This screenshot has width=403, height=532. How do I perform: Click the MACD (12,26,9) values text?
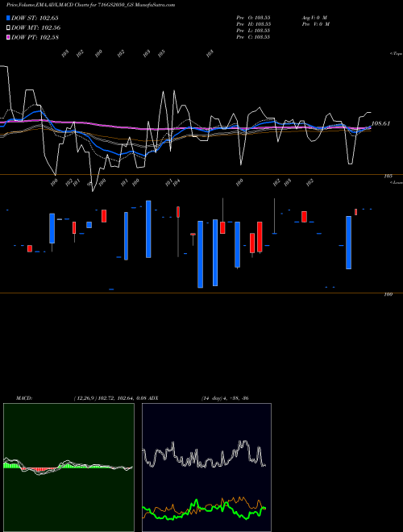point(110,397)
